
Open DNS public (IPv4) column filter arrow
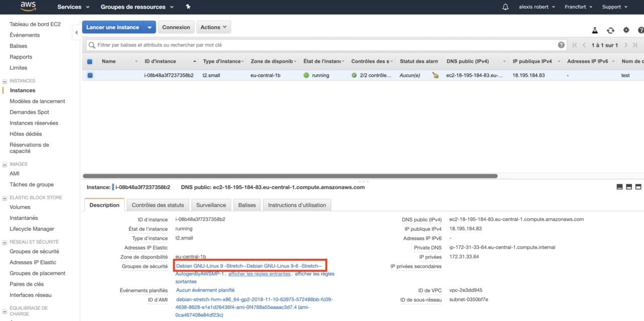504,61
